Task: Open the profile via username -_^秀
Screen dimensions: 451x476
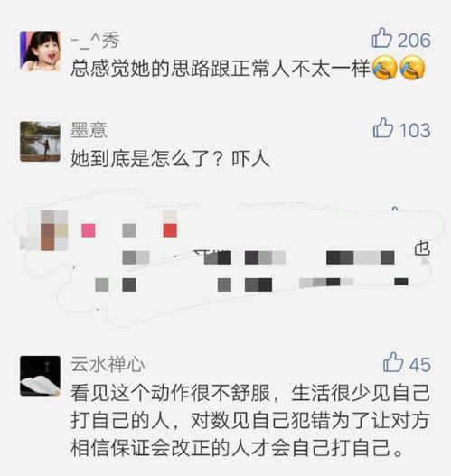Action: pos(95,41)
